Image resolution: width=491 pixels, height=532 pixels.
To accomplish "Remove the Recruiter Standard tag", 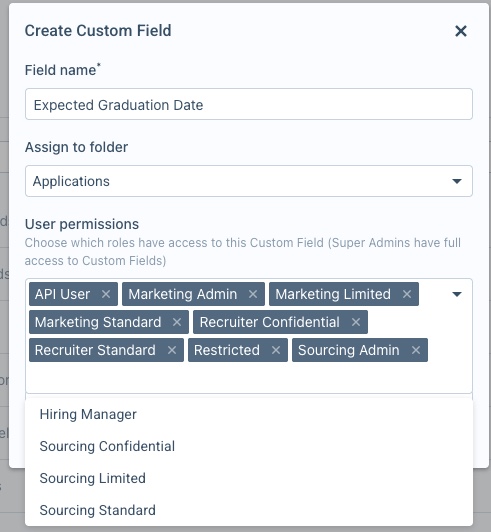I will click(x=172, y=350).
